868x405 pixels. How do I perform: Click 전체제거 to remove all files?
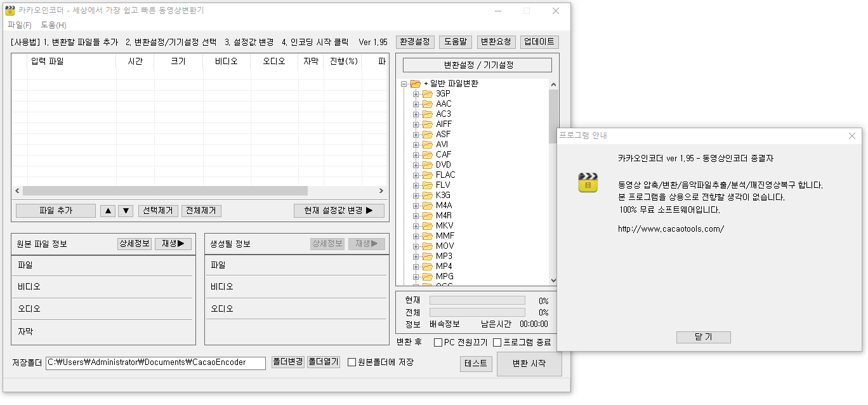click(x=201, y=211)
